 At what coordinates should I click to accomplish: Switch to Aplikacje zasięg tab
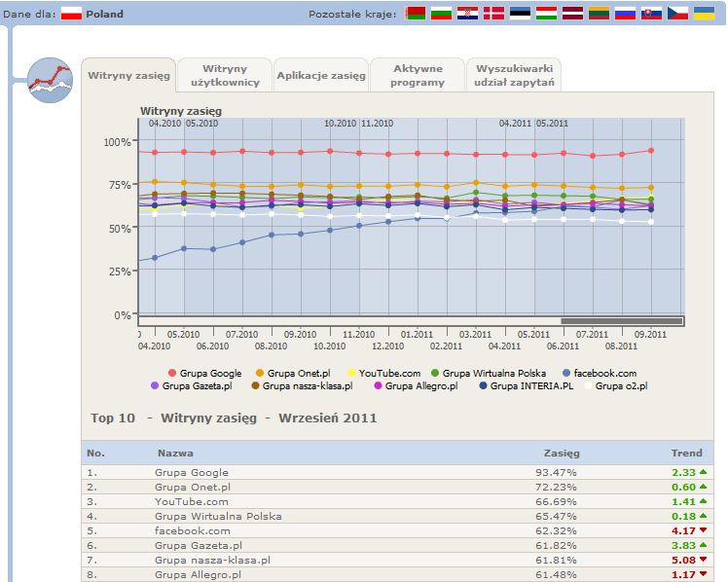[x=320, y=76]
